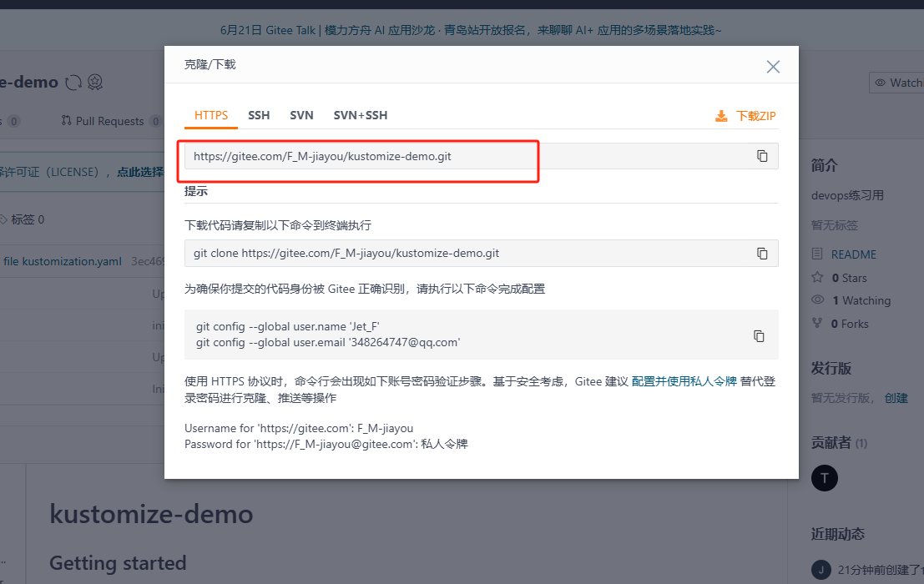Click the git config user.name line

(288, 327)
